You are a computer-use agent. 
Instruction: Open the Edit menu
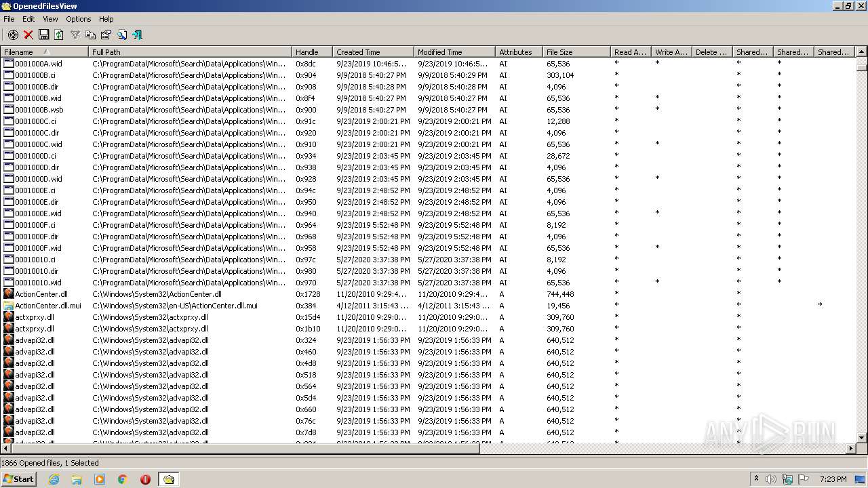coord(28,19)
